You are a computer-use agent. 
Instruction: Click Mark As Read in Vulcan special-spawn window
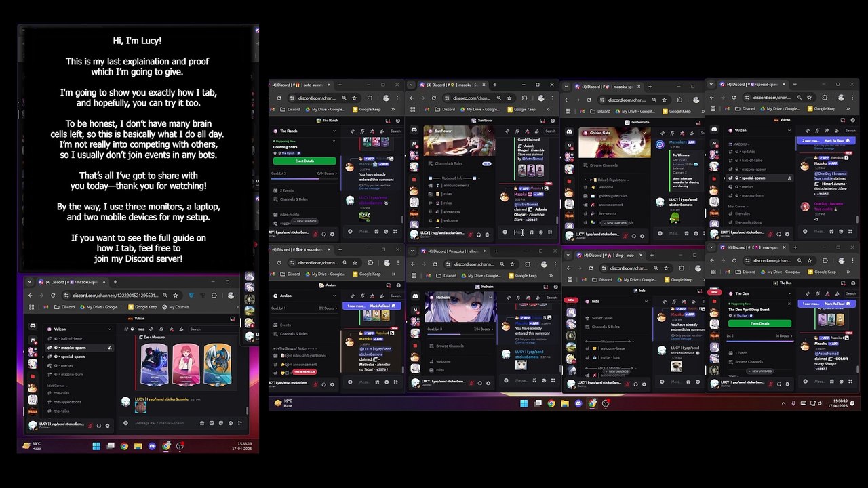coord(834,140)
